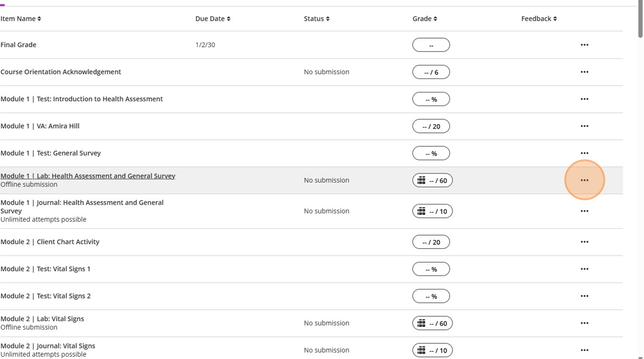Screen dimensions: 644x359
Task: Sort table by Feedback column
Action: (x=539, y=19)
